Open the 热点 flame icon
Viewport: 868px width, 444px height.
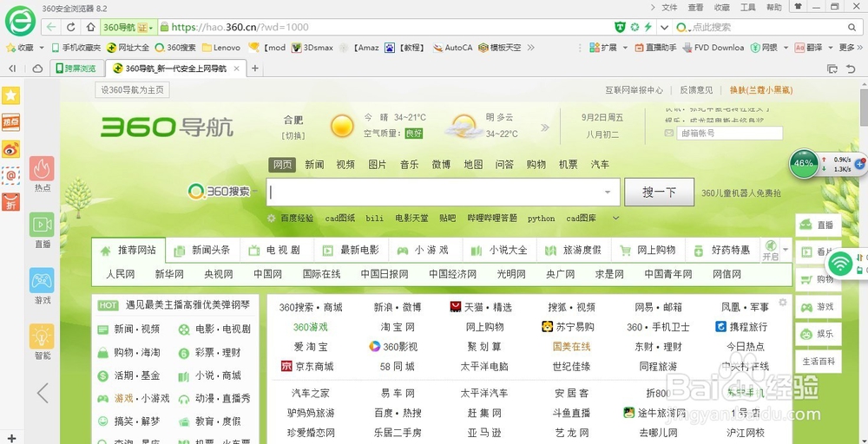pyautogui.click(x=42, y=168)
